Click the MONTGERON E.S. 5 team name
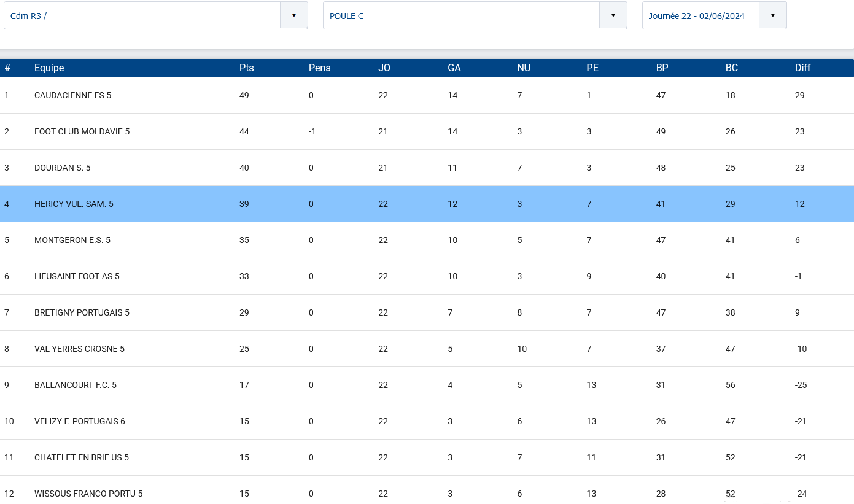854x504 pixels. tap(72, 240)
